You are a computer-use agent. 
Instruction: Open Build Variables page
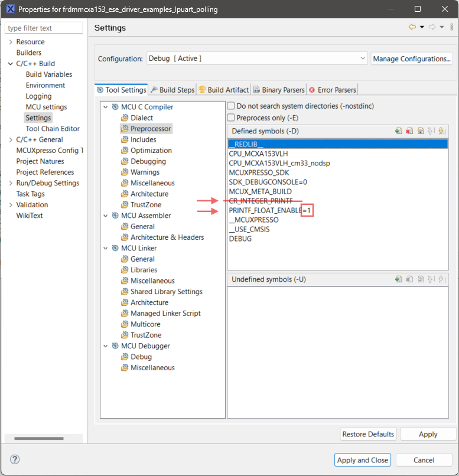click(x=49, y=74)
